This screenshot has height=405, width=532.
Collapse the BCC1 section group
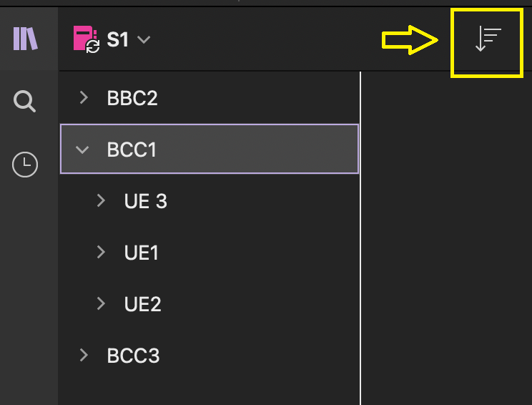tap(82, 150)
